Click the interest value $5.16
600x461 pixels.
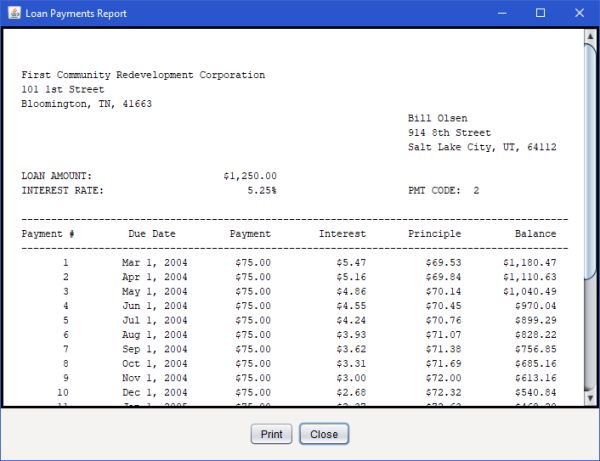(x=351, y=277)
